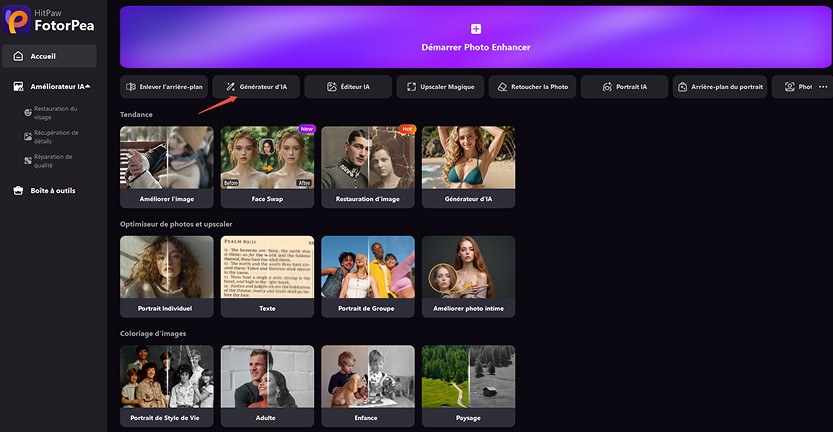The width and height of the screenshot is (833, 432).
Task: Click the Upscaler Magique expand-frame icon
Action: click(411, 87)
